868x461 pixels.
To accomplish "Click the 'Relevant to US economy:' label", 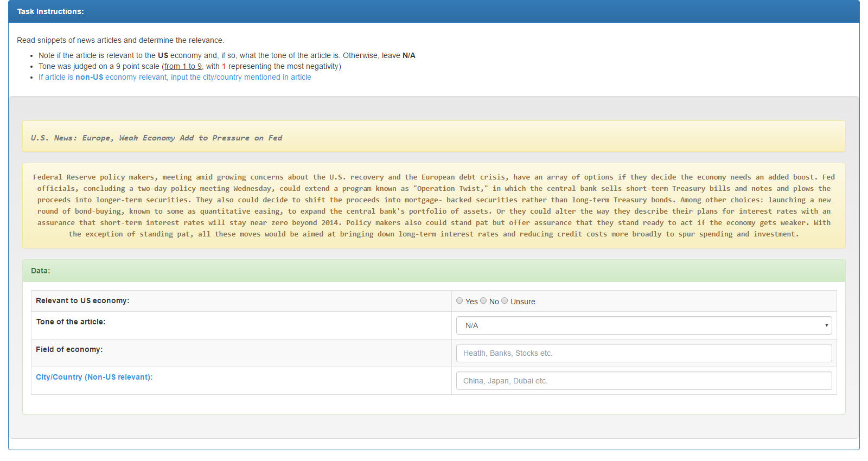I will [x=82, y=300].
